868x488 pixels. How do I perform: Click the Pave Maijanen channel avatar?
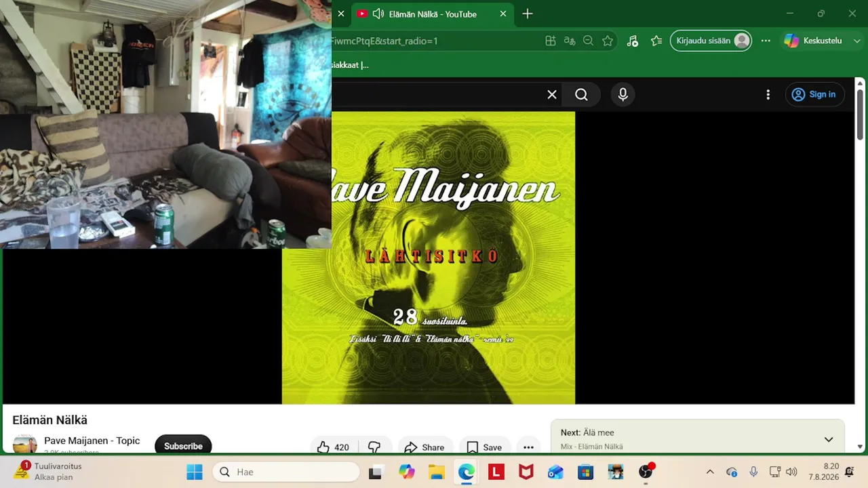pyautogui.click(x=25, y=445)
